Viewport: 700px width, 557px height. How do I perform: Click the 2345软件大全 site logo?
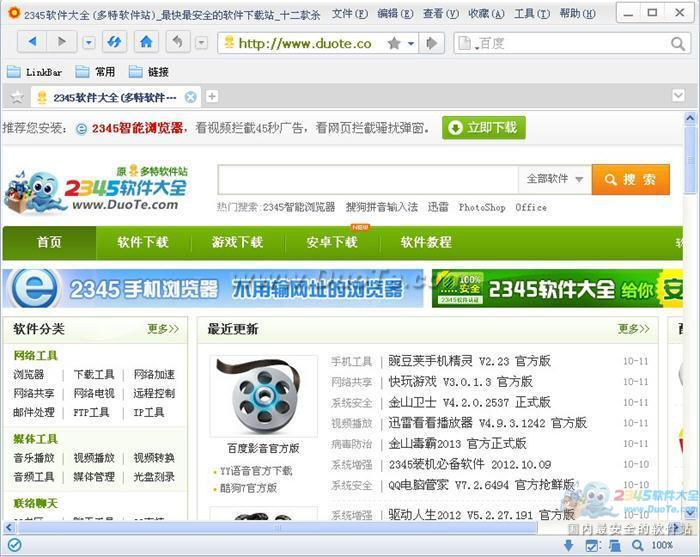click(96, 191)
